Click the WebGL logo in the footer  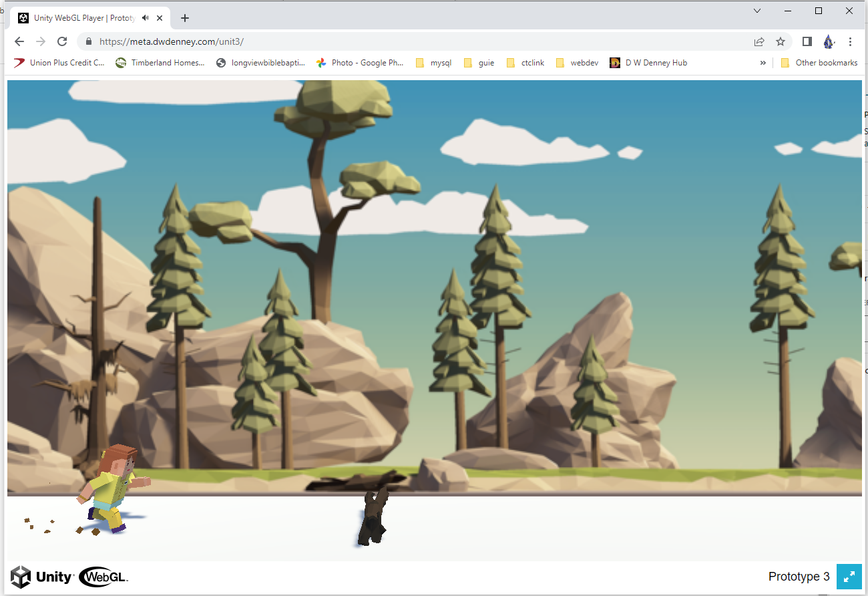click(103, 577)
